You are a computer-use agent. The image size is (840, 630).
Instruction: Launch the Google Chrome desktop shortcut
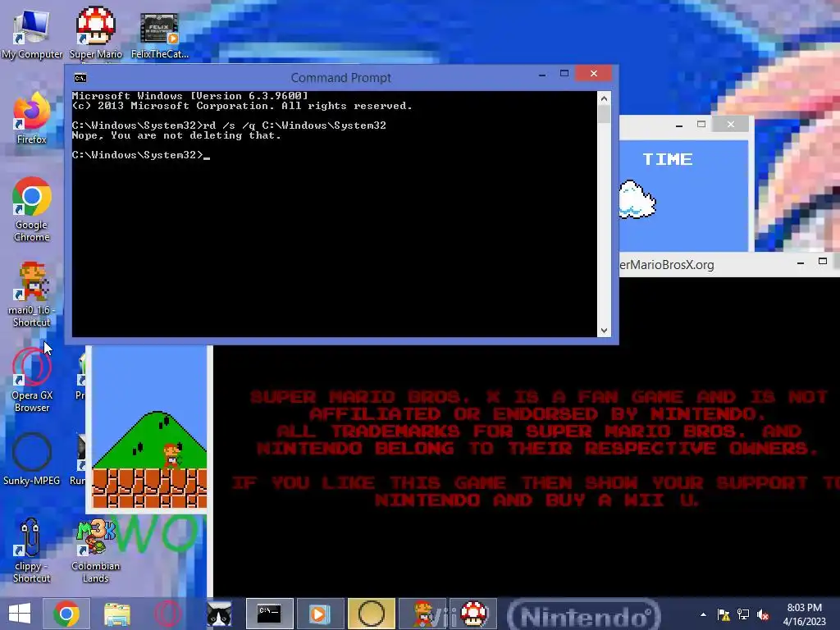32,209
